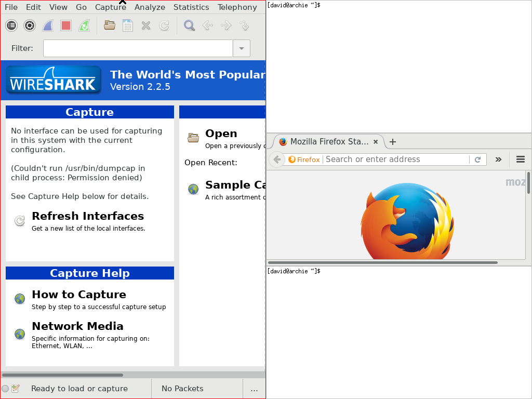Open the Analyze menu
This screenshot has height=399, width=532.
pyautogui.click(x=150, y=7)
